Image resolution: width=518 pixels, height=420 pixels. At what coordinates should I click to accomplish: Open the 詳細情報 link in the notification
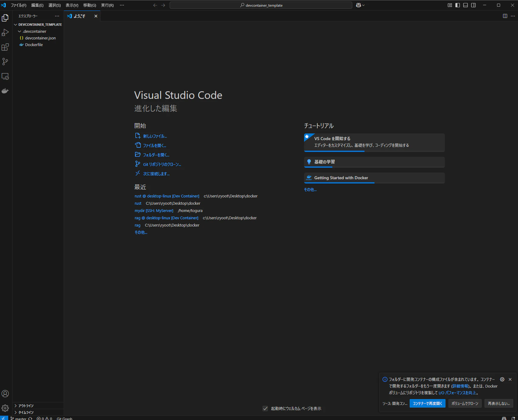click(460, 386)
